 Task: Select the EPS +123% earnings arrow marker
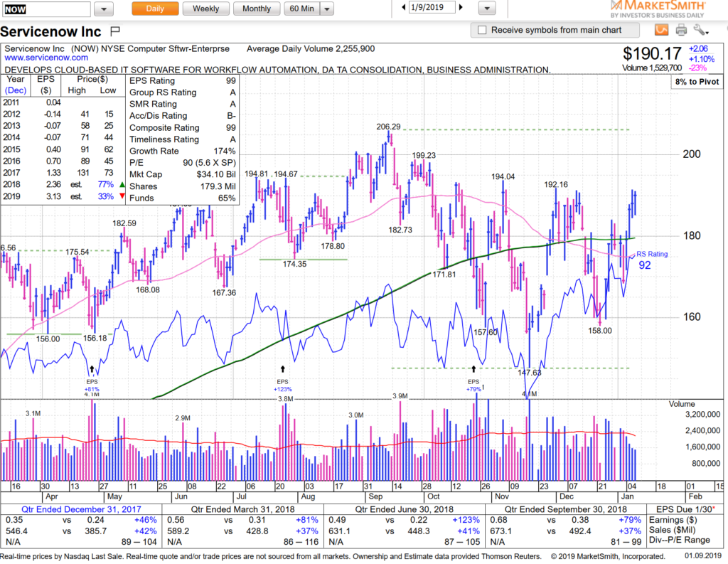[282, 369]
